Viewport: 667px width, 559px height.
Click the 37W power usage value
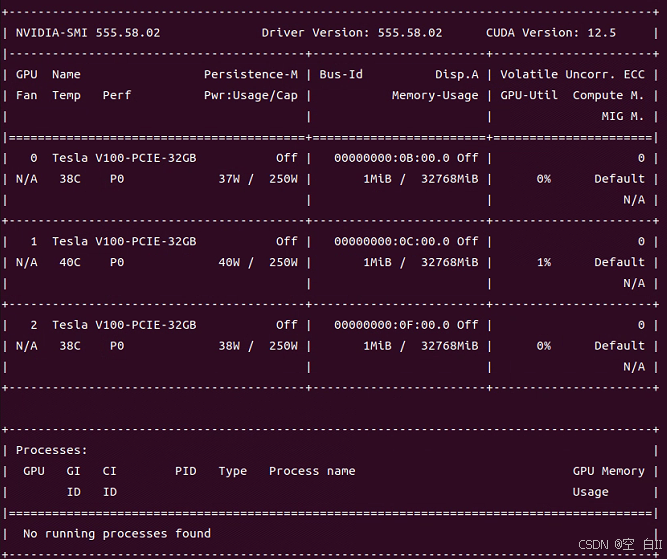(229, 179)
